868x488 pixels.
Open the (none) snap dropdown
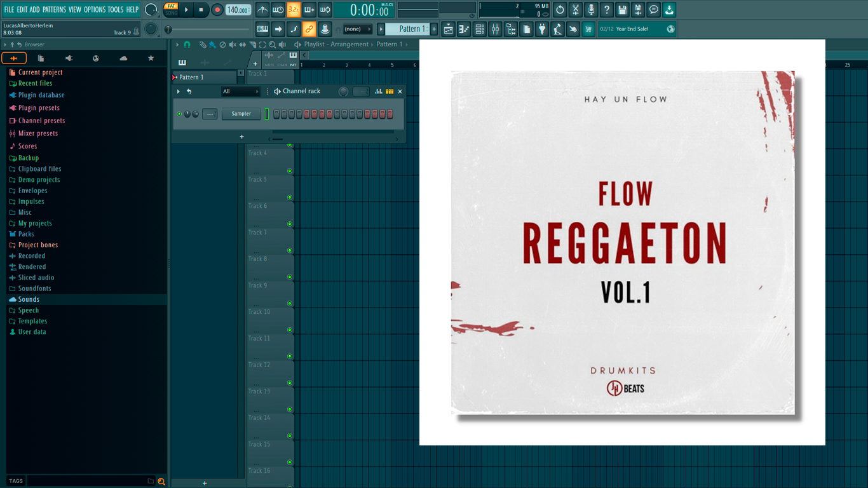358,29
